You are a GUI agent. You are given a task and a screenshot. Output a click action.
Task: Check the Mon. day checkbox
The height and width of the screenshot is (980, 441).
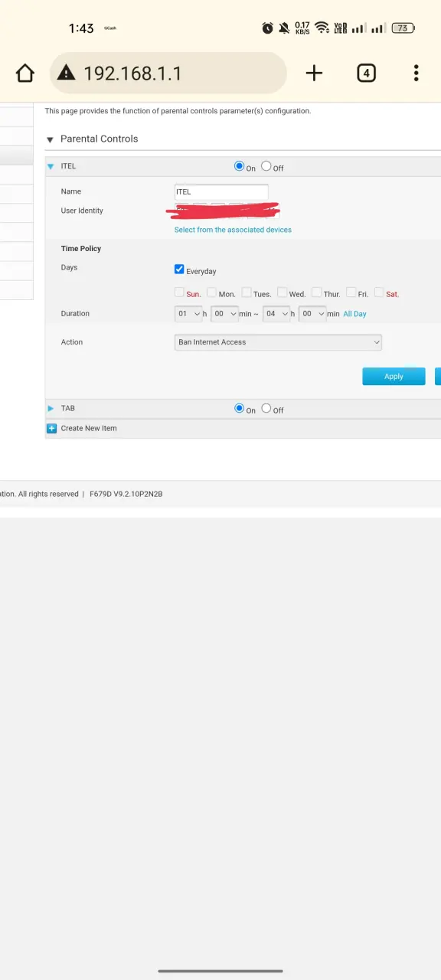point(212,292)
